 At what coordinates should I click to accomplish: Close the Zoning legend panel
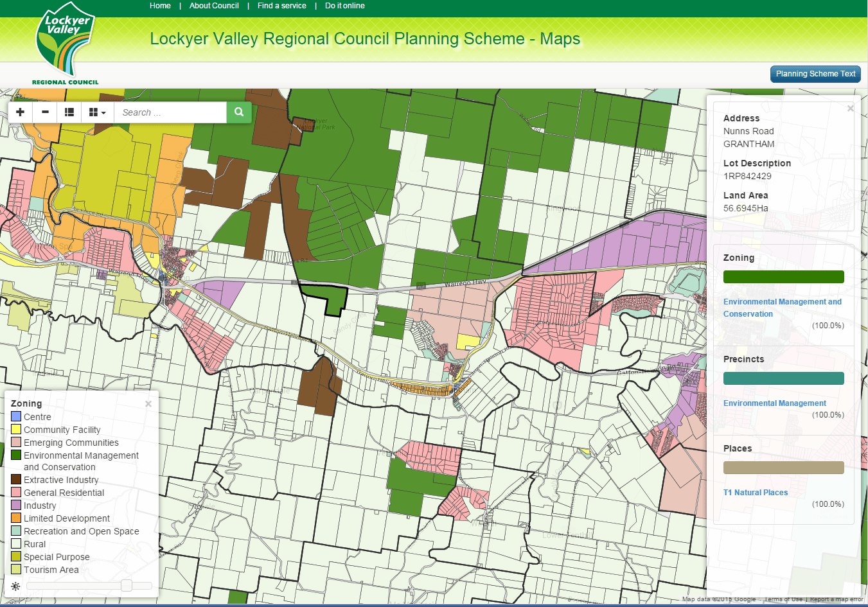tap(148, 403)
